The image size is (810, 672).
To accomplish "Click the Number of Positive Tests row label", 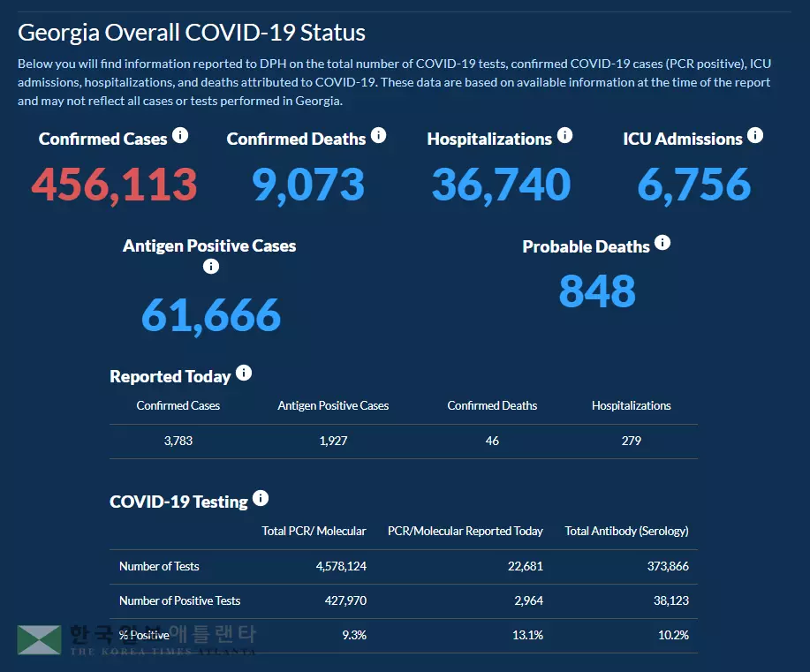I will [x=179, y=600].
